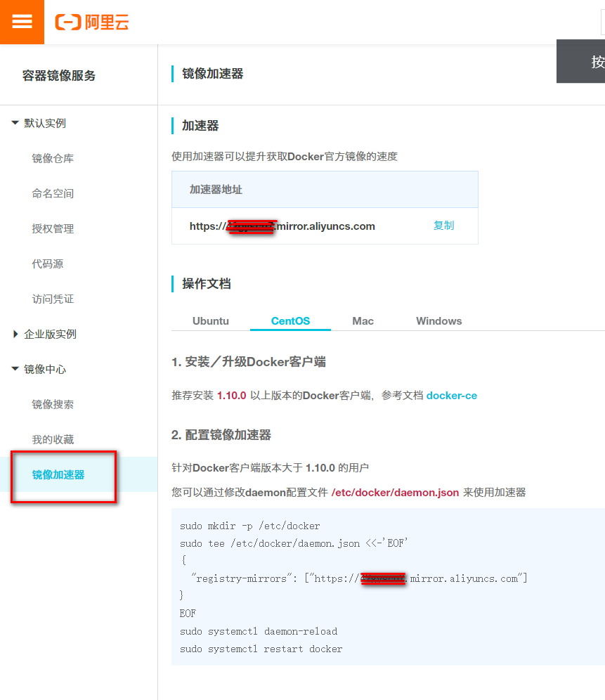The width and height of the screenshot is (605, 700).
Task: Click the 操作文档 section heading
Action: coord(207,284)
